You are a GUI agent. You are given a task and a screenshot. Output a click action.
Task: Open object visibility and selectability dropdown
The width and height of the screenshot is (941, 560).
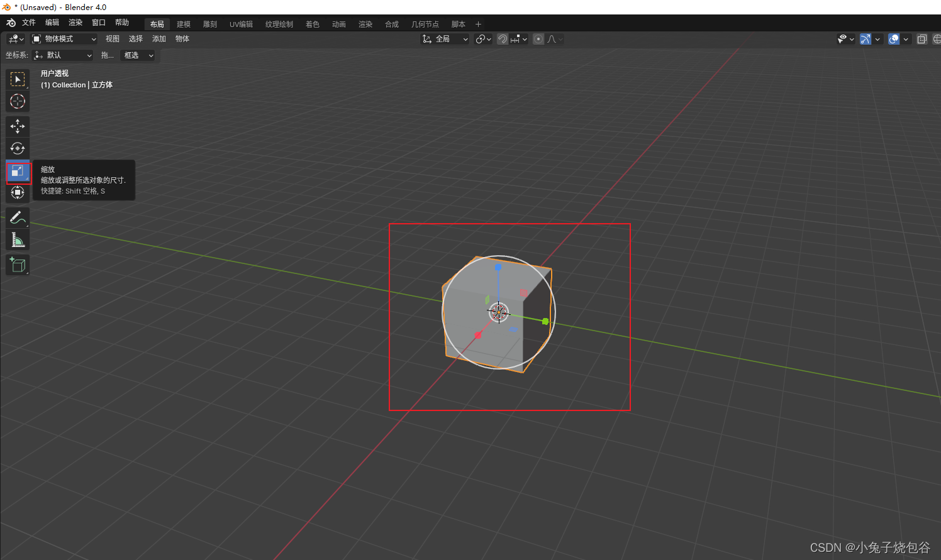pyautogui.click(x=846, y=39)
